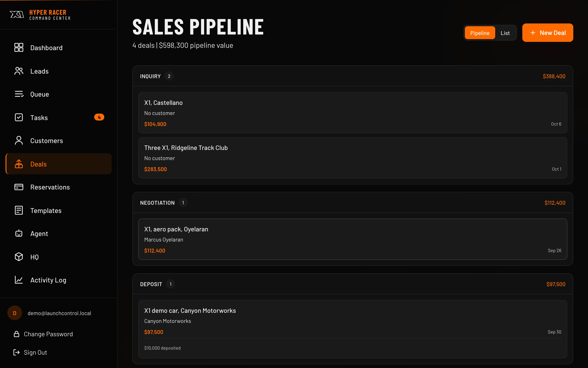
Task: Click the Sep 30 date
Action: pos(554,332)
